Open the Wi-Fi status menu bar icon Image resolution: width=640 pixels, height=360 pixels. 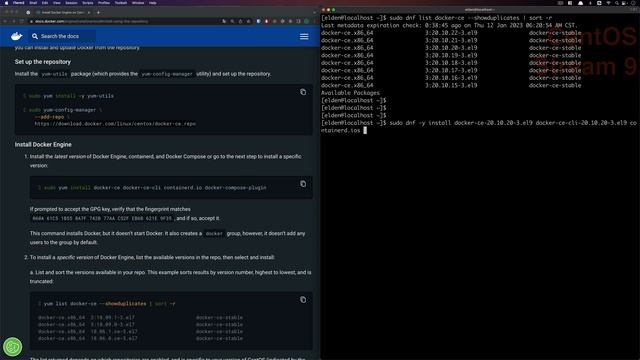pyautogui.click(x=608, y=3)
